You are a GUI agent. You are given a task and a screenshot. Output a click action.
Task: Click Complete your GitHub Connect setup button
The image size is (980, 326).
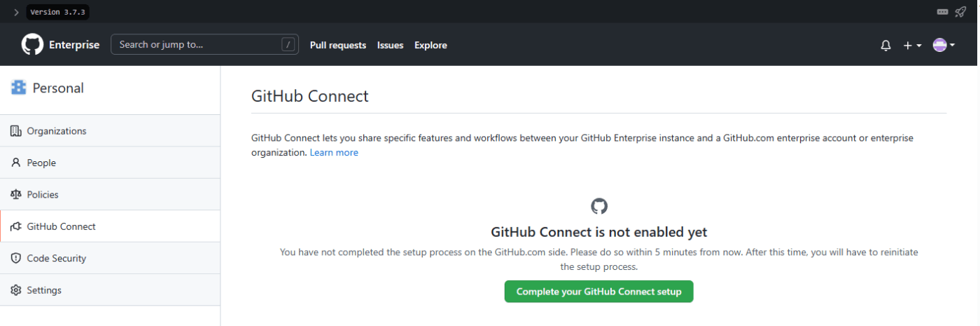click(x=598, y=292)
